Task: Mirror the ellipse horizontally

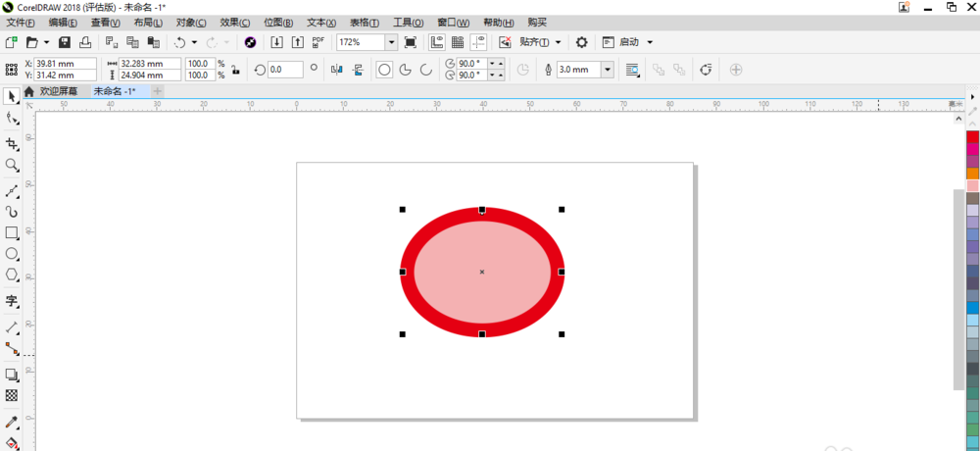Action: pos(336,70)
